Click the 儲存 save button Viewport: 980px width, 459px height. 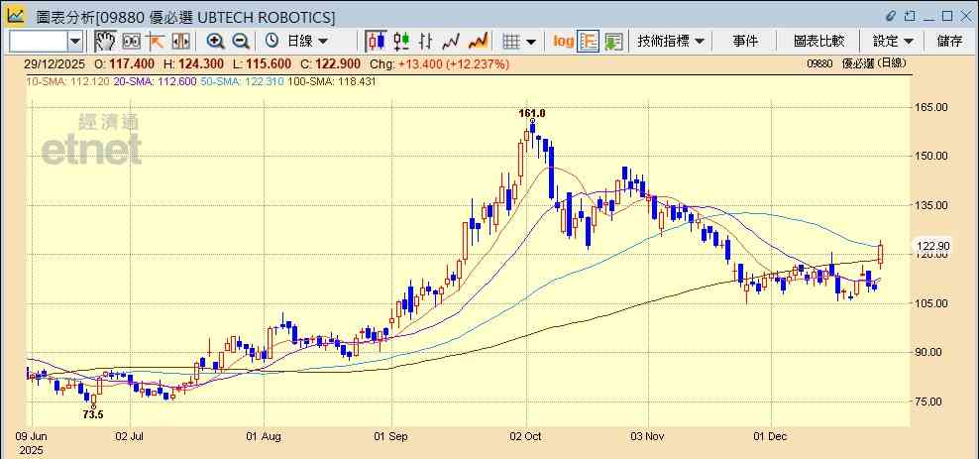(x=950, y=42)
